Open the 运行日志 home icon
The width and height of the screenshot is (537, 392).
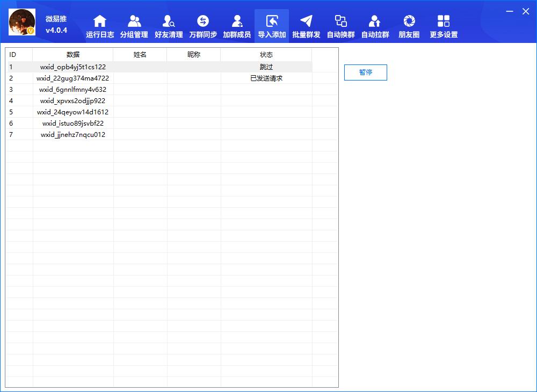point(100,21)
